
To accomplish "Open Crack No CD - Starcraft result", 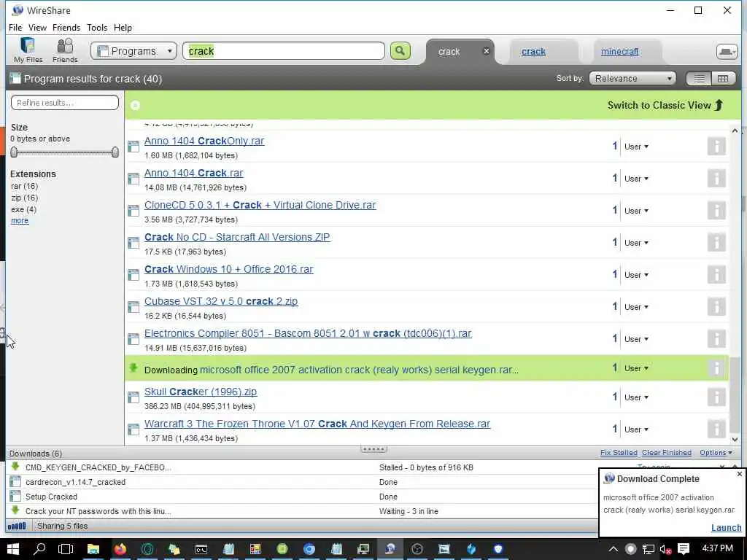I will (237, 237).
